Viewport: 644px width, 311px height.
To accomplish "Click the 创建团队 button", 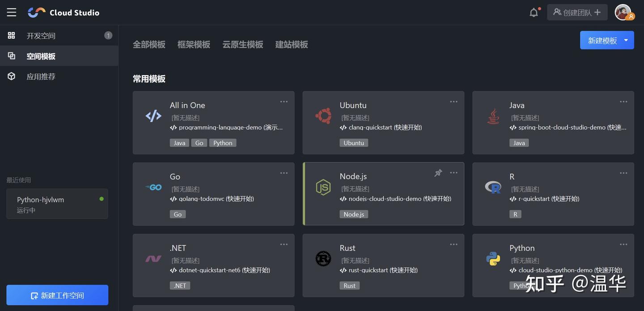I will click(x=577, y=13).
